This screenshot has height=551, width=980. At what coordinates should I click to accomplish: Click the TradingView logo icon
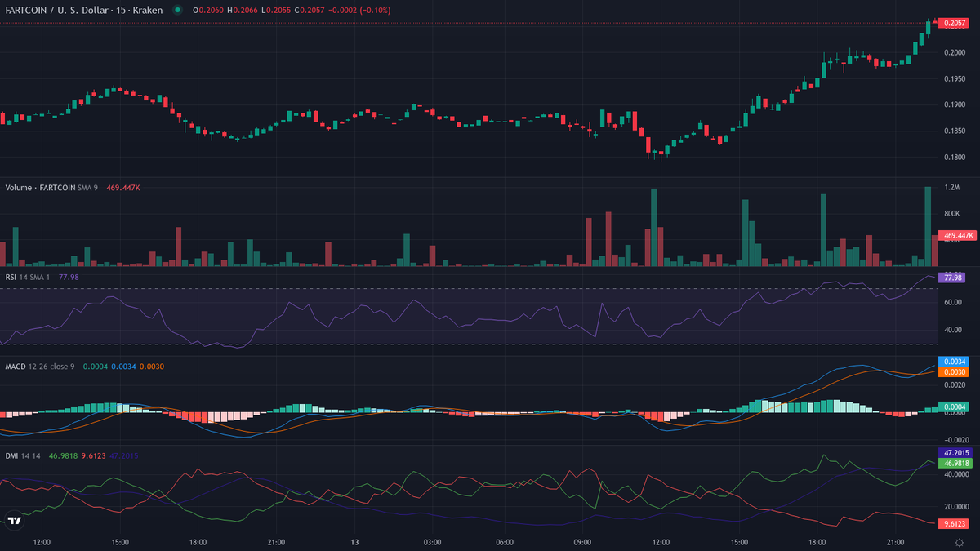coord(15,520)
